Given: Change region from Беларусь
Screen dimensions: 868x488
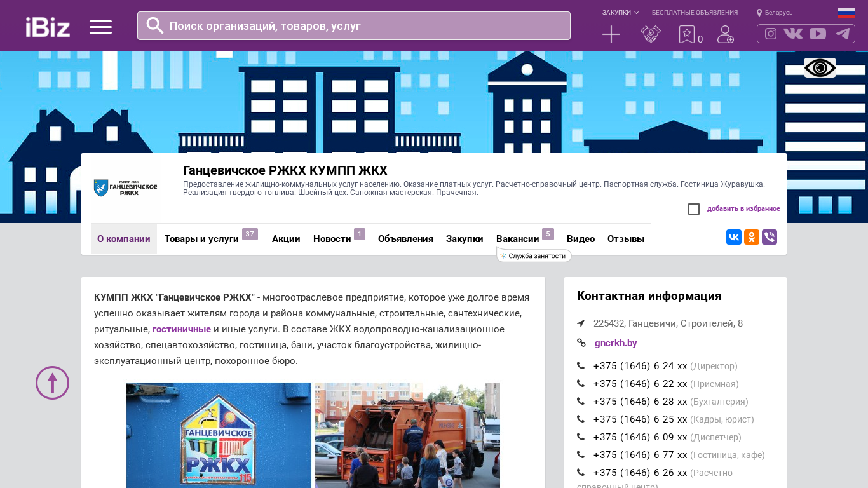Looking at the screenshot, I should pos(778,13).
